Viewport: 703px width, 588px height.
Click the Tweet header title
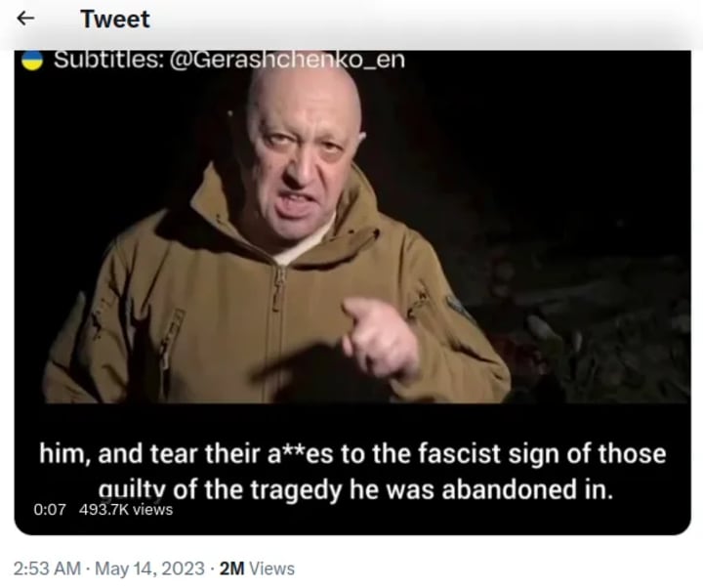115,20
